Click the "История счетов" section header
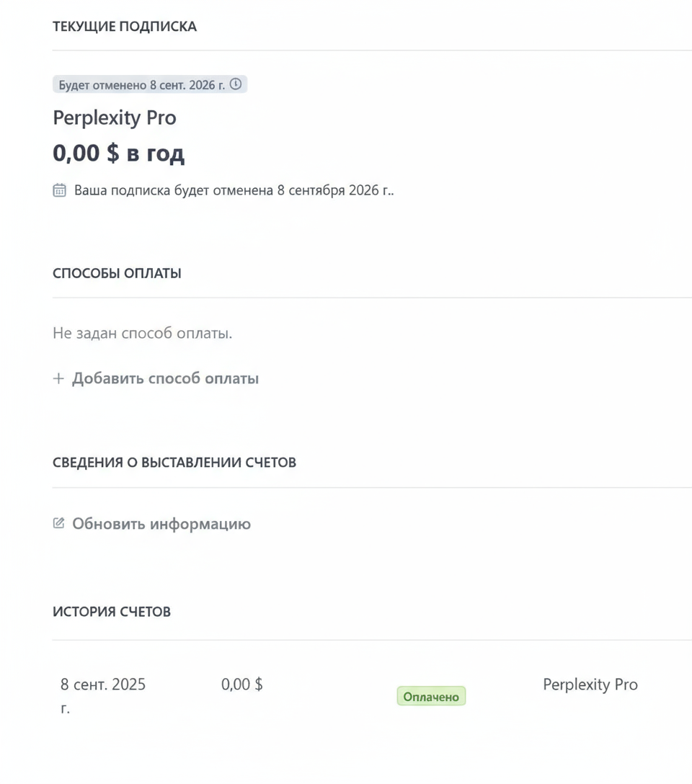The height and width of the screenshot is (784, 692). click(x=112, y=612)
